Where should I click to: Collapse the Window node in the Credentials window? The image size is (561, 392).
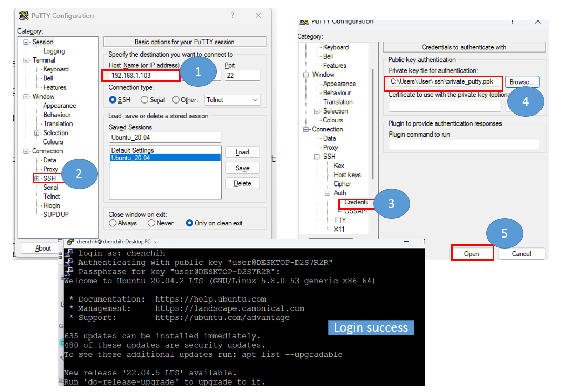tap(306, 75)
